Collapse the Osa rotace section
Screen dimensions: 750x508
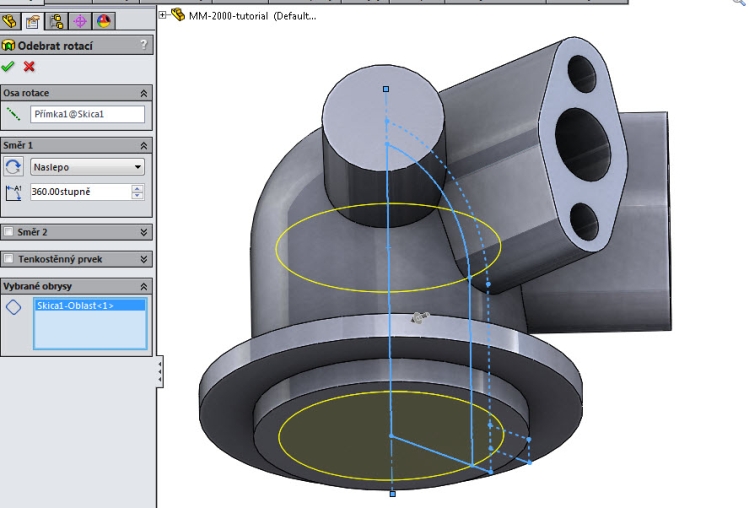click(x=144, y=93)
